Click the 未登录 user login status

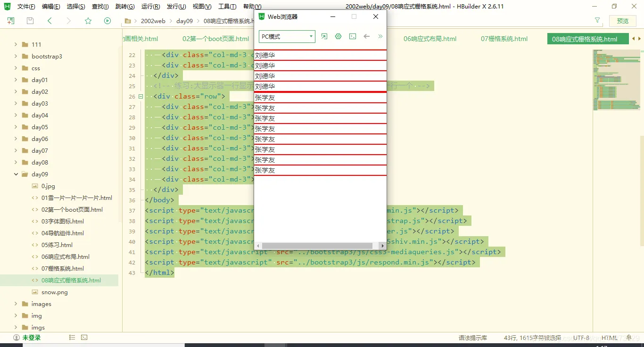pos(27,338)
